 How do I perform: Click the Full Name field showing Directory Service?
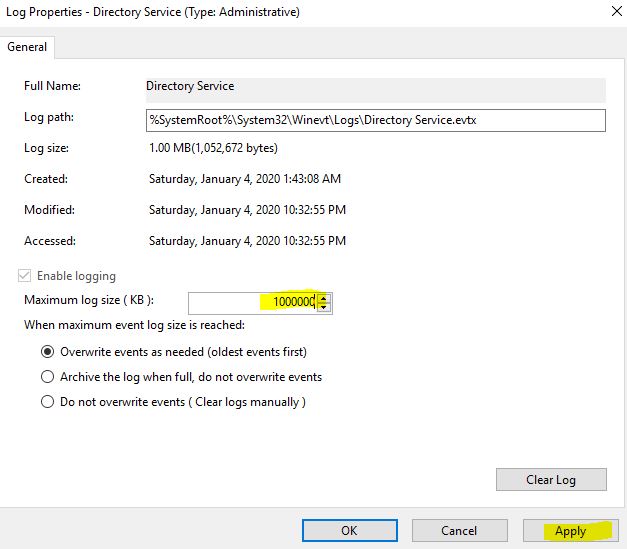coord(375,90)
